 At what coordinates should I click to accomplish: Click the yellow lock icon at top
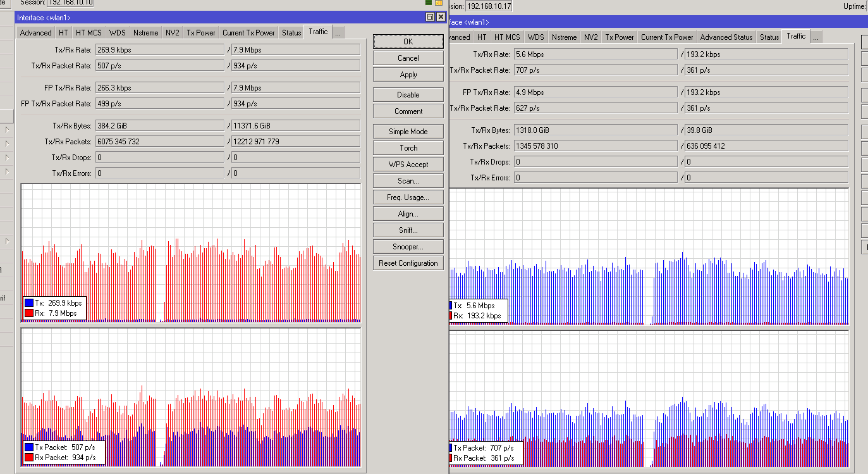click(x=439, y=3)
